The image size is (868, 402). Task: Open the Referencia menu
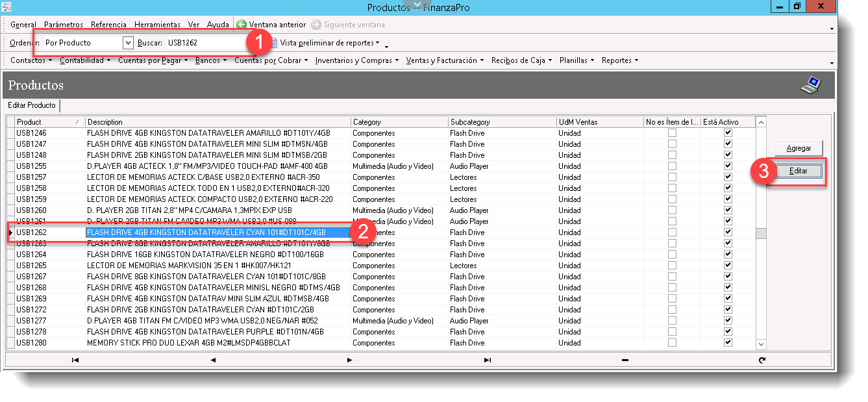click(108, 25)
